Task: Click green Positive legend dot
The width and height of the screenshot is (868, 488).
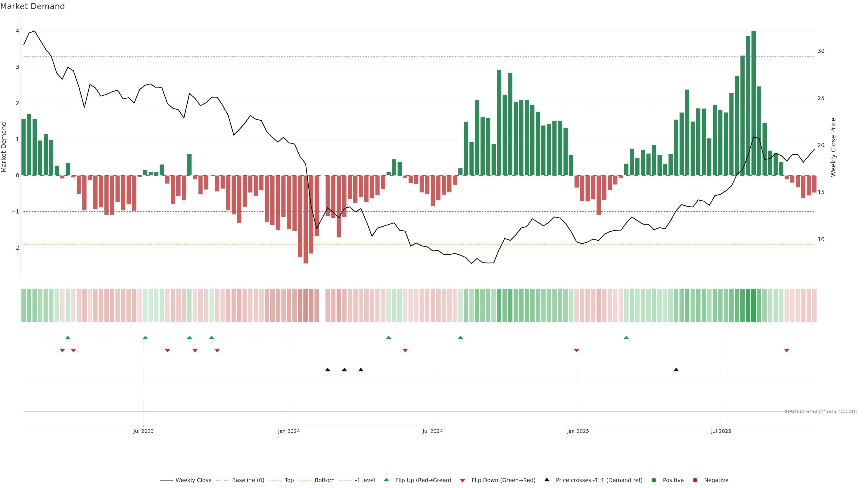Action: point(654,480)
